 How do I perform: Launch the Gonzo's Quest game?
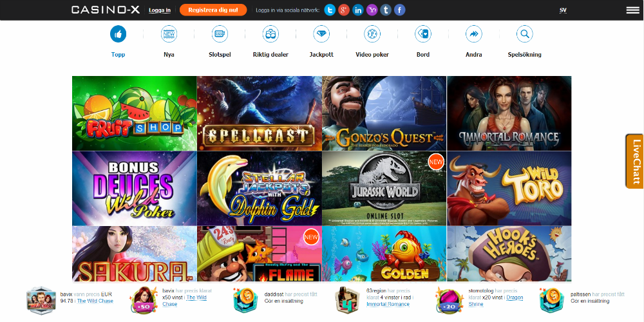coord(384,113)
